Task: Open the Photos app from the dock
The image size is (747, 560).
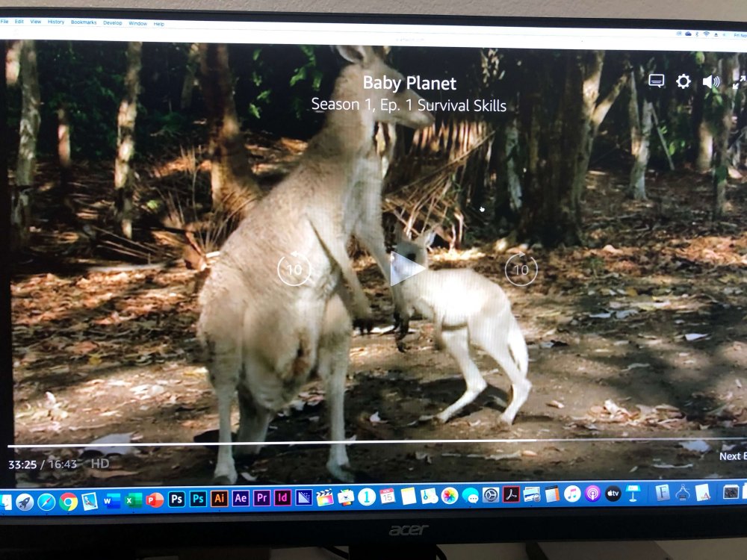Action: pyautogui.click(x=449, y=496)
